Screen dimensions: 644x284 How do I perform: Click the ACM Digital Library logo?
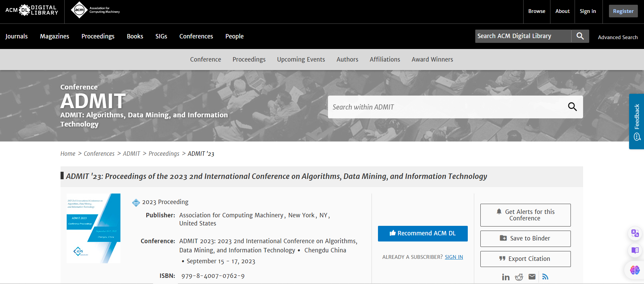(x=32, y=10)
